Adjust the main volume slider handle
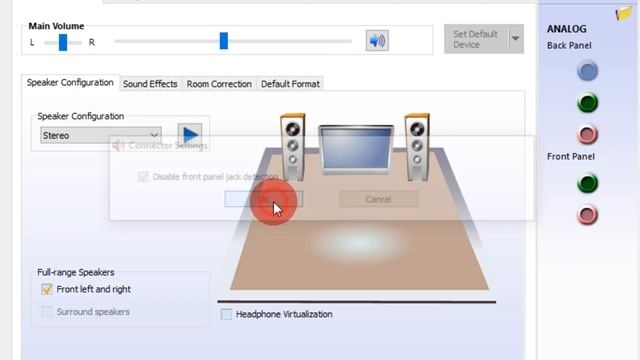The image size is (640, 360). point(224,41)
